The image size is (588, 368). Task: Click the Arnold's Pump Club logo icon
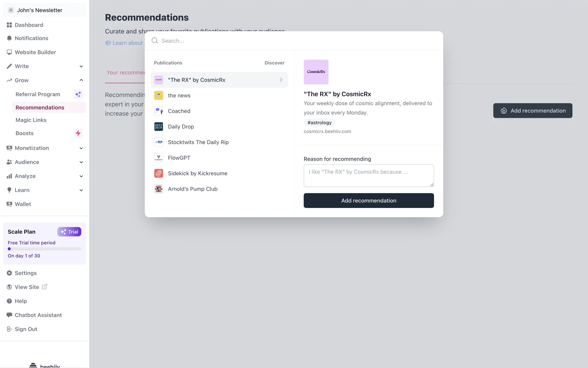(x=159, y=189)
